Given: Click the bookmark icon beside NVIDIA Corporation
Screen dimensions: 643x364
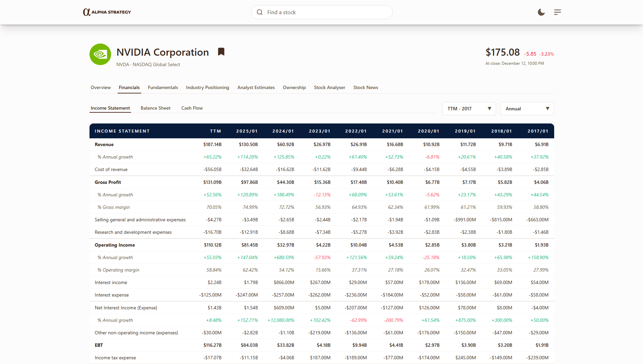Looking at the screenshot, I should [221, 52].
